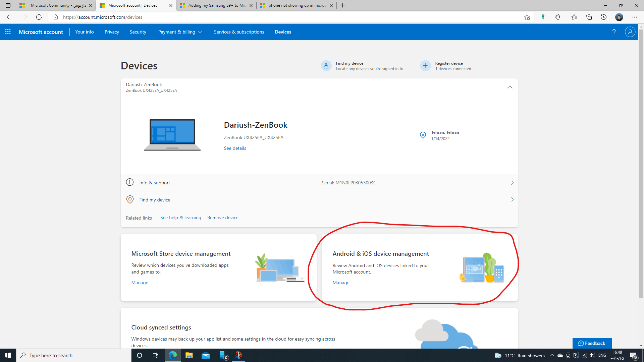Switch to Adding my Samsung S9+ tab

pos(216,5)
